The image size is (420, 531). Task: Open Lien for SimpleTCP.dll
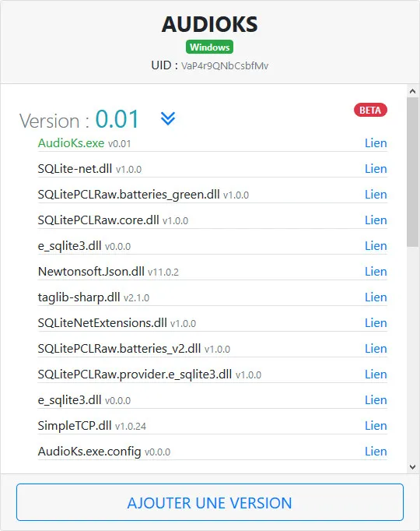click(x=376, y=426)
